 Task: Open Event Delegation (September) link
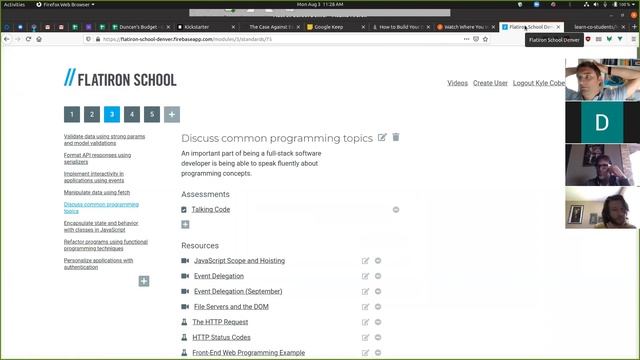click(x=238, y=291)
